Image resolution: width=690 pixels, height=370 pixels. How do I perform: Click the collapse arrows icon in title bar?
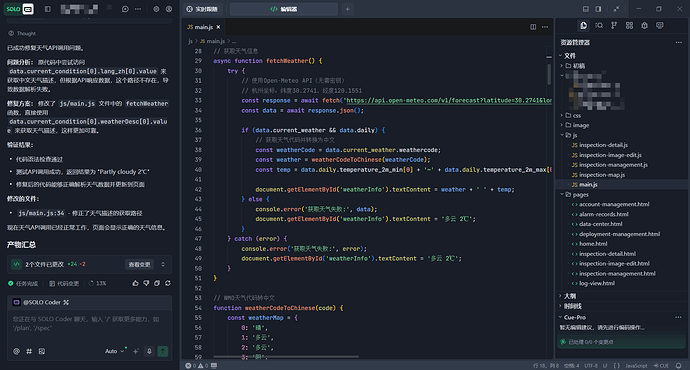click(x=617, y=9)
